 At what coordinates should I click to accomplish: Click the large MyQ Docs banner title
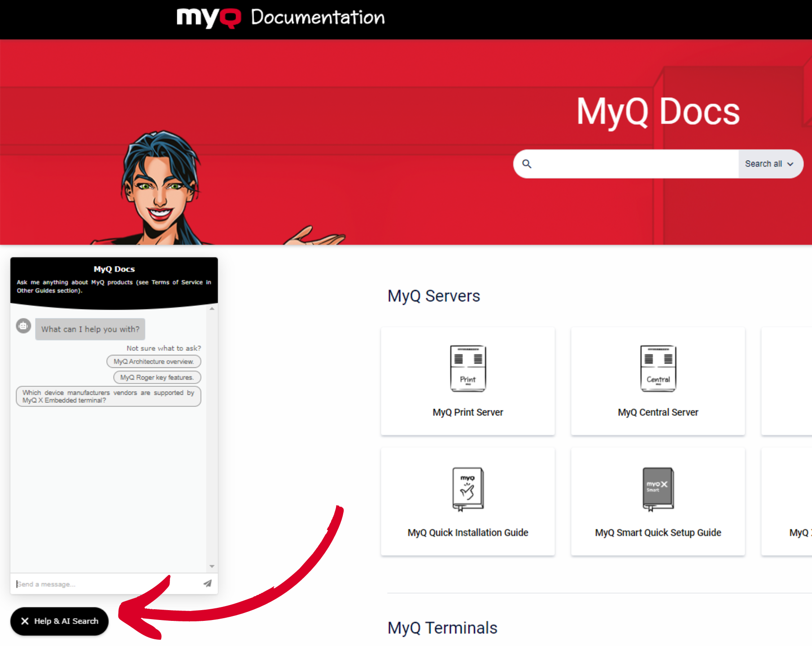point(658,112)
